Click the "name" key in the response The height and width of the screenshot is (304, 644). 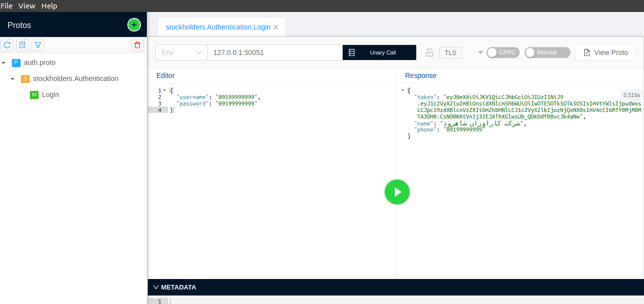click(x=423, y=123)
